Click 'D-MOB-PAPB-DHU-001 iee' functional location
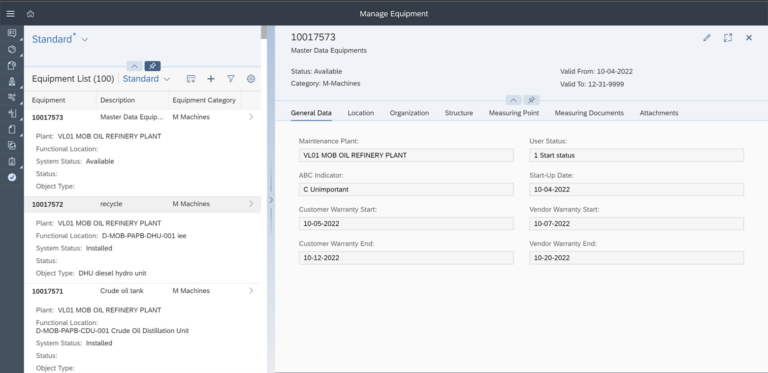The height and width of the screenshot is (373, 768). tap(144, 236)
